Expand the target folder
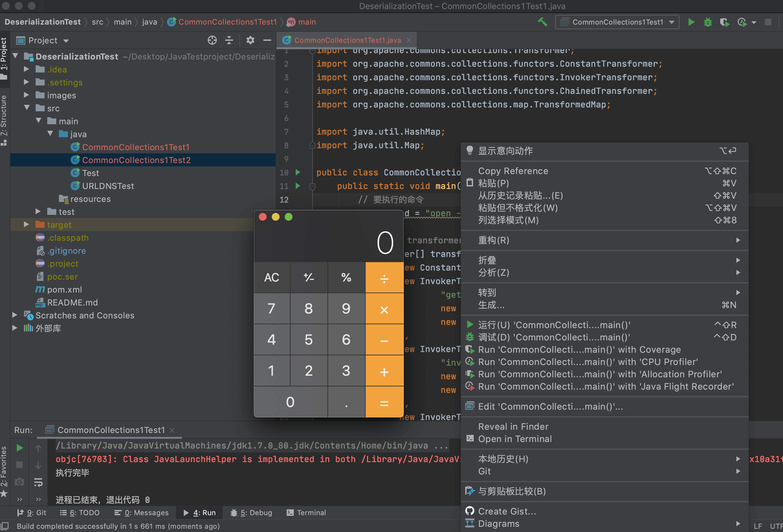 click(26, 224)
